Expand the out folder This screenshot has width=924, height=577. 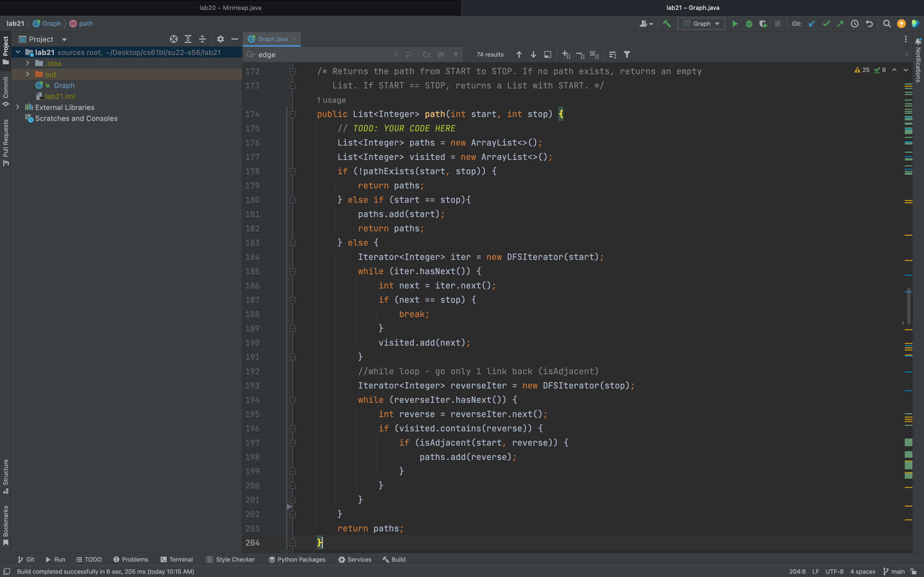pos(28,74)
